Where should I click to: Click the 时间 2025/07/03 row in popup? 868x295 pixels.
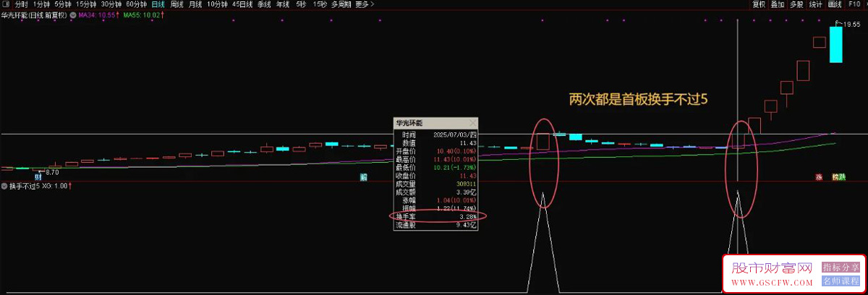[x=435, y=134]
